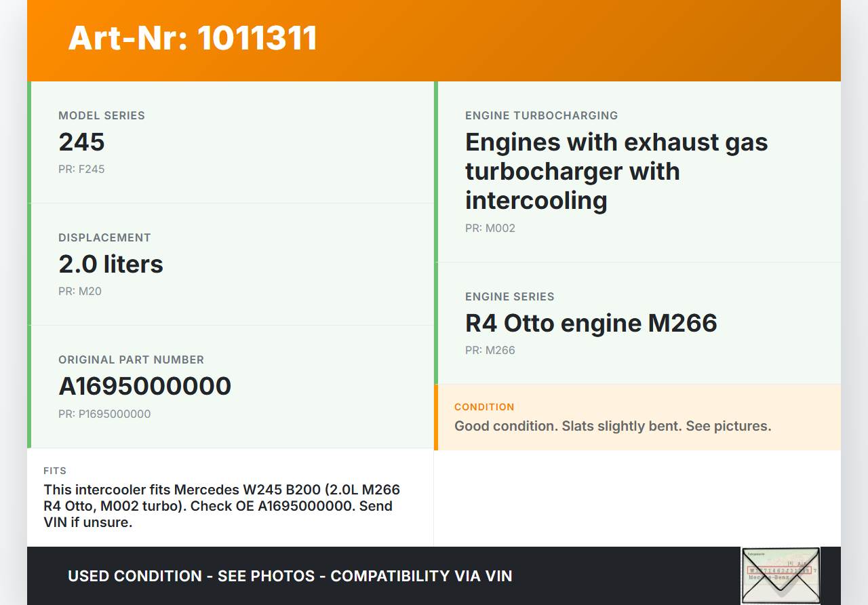Click the ENGINE SERIES label
The image size is (868, 605).
509,296
